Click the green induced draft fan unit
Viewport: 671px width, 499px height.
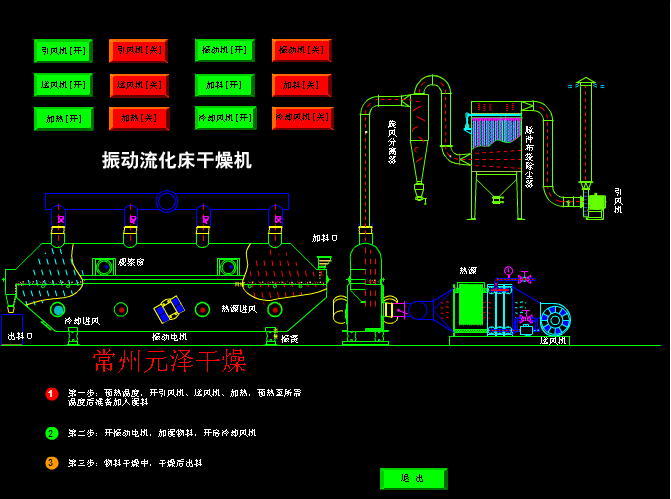coord(595,206)
